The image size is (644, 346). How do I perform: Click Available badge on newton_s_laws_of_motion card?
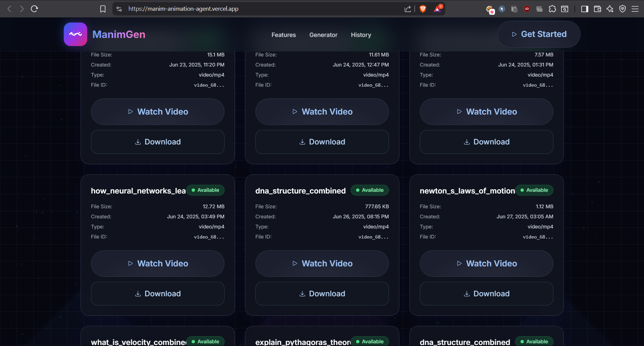tap(534, 190)
